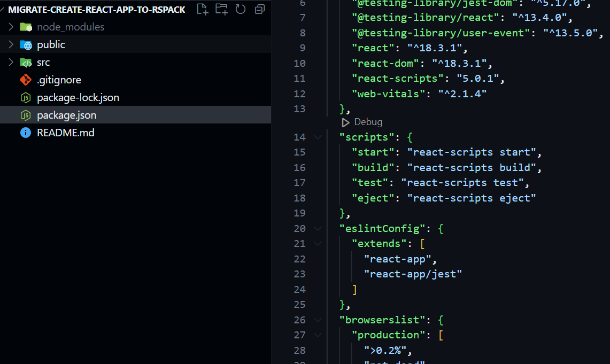Click the New Folder icon in explorer header
The width and height of the screenshot is (610, 364).
221,9
